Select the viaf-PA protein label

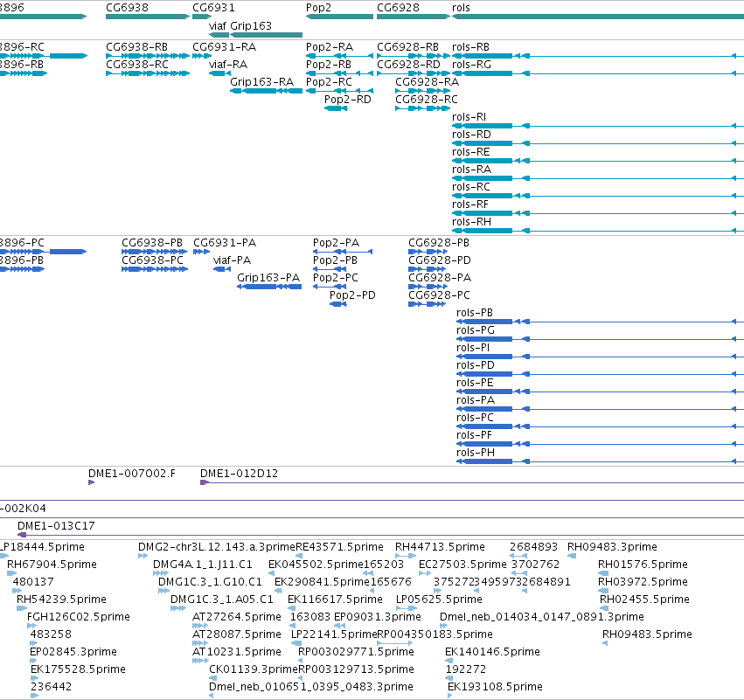point(232,260)
